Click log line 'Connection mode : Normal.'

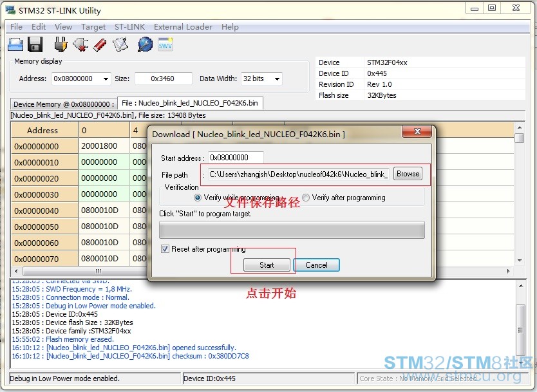point(71,297)
